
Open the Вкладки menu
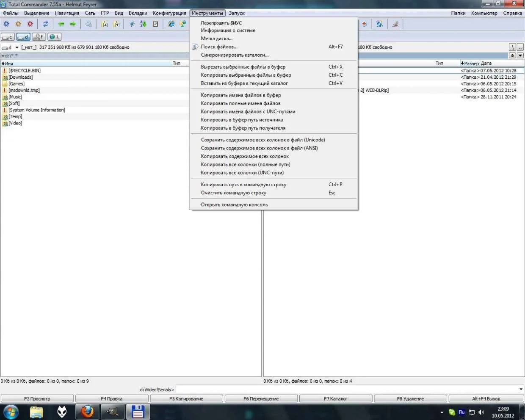pyautogui.click(x=138, y=13)
